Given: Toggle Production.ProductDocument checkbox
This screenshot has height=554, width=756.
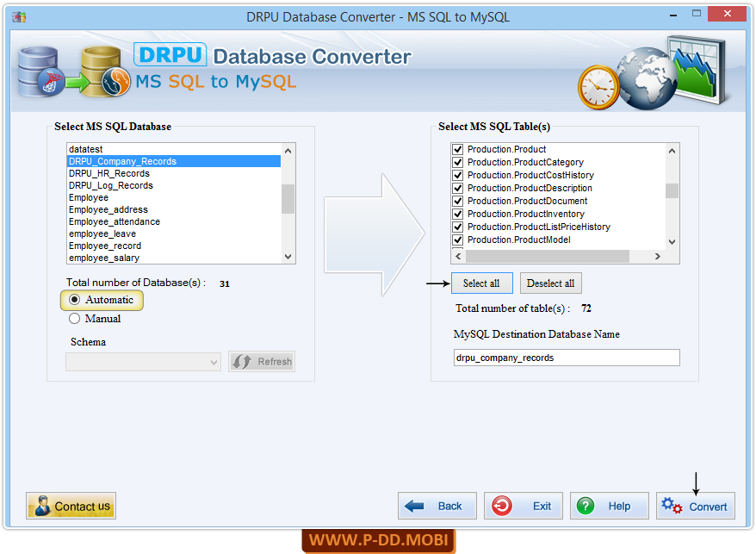Looking at the screenshot, I should 458,202.
